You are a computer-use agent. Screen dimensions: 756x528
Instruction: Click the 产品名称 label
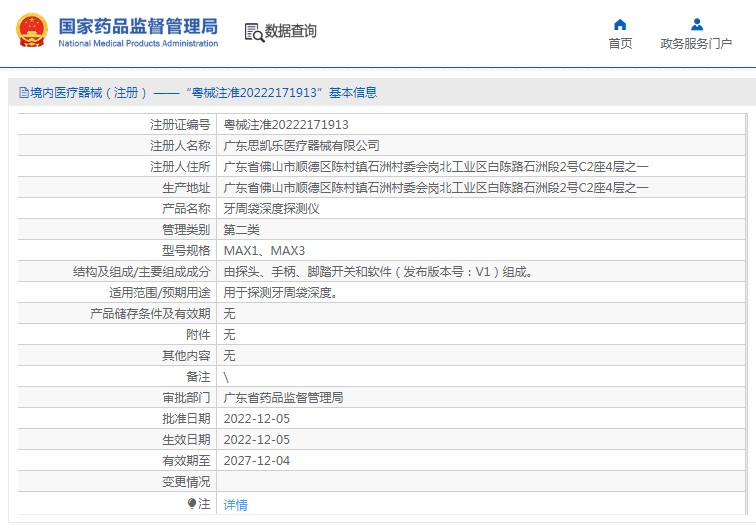click(x=186, y=209)
